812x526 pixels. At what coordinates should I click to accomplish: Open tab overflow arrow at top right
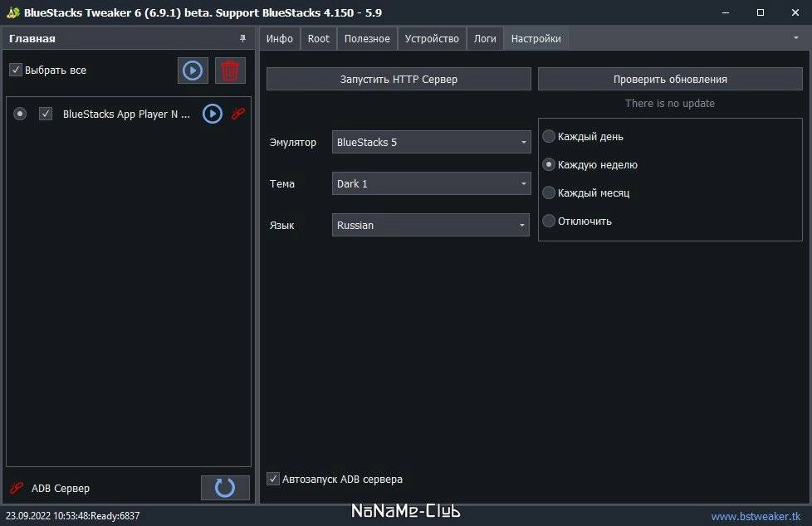click(796, 38)
